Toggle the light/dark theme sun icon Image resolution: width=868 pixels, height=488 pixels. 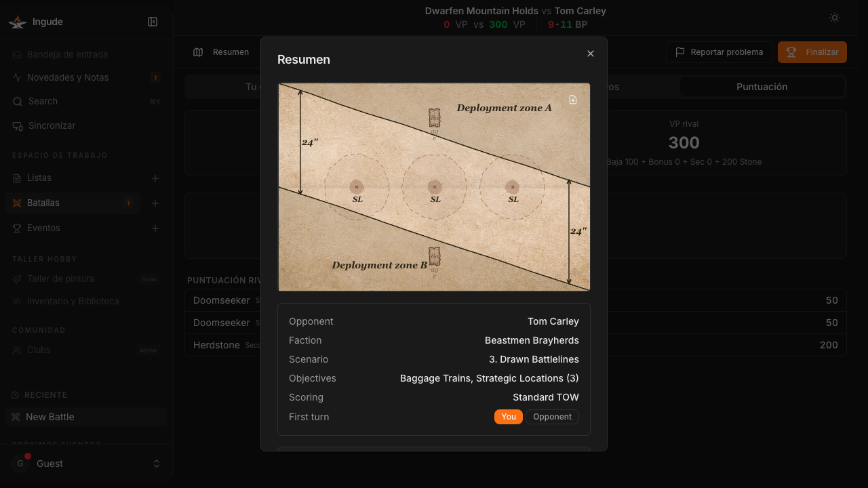(835, 18)
